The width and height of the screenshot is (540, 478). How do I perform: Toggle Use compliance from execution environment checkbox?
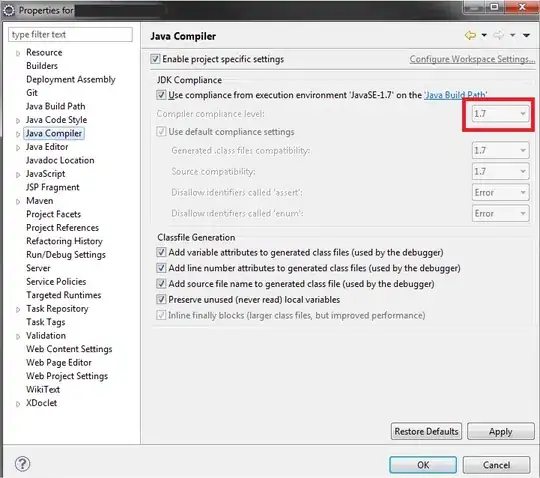(161, 95)
